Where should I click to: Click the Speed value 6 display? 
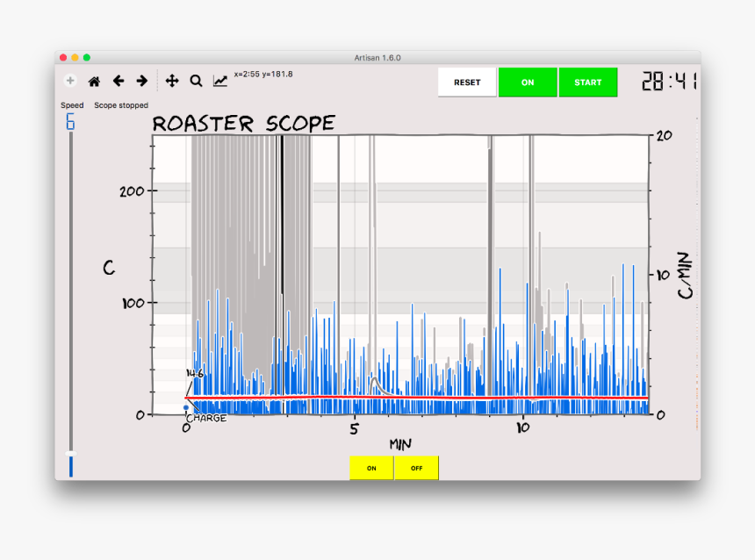[x=70, y=122]
